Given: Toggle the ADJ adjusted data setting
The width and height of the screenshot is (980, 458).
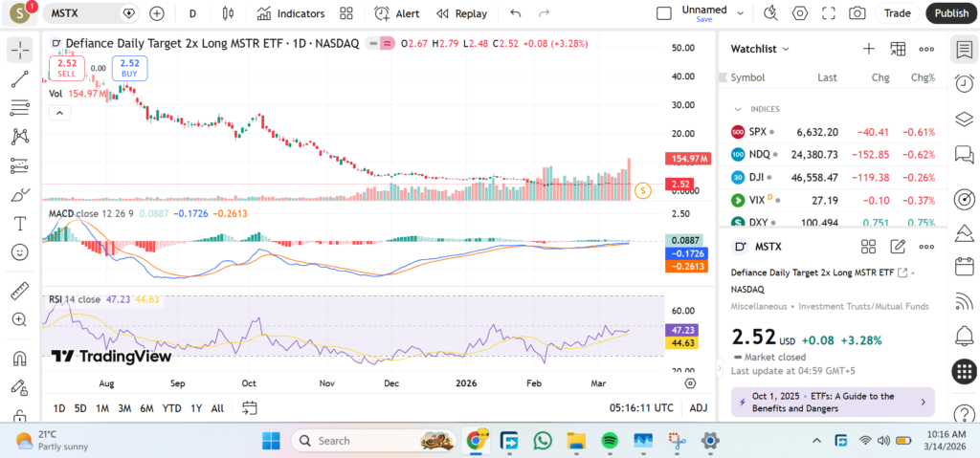Looking at the screenshot, I should [x=699, y=408].
